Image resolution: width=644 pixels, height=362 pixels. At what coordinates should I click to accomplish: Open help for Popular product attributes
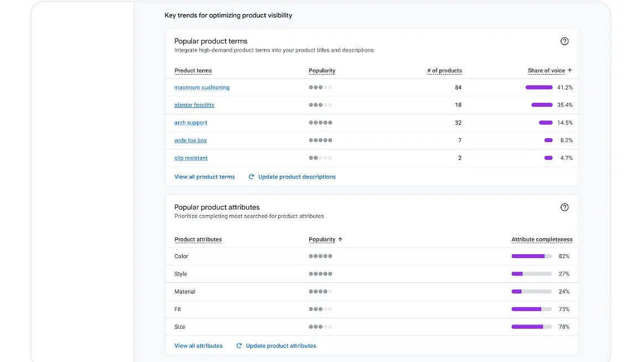click(564, 207)
